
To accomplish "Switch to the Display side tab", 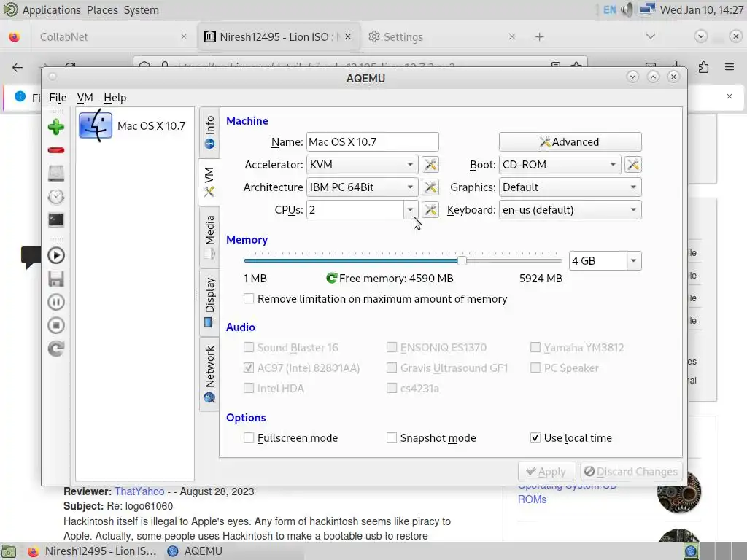I will click(209, 303).
